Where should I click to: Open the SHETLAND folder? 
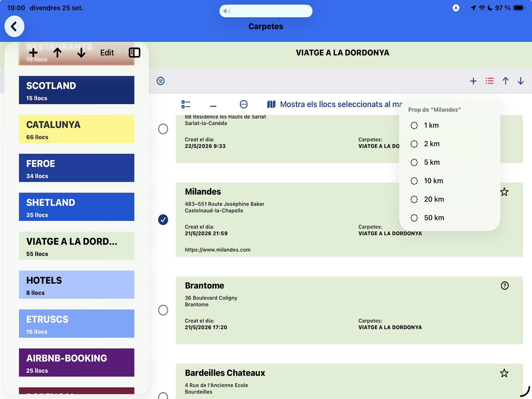tap(77, 207)
